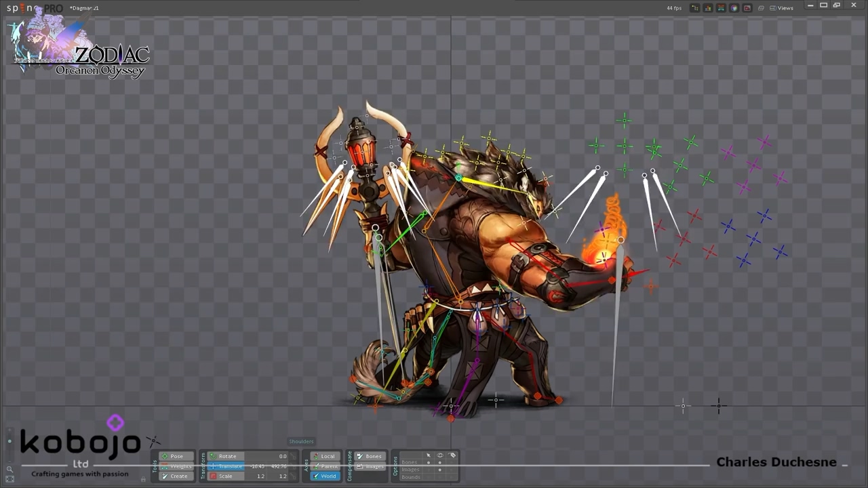Screen dimensions: 868x488
Task: Click the red folder icon in top bar
Action: (x=747, y=8)
